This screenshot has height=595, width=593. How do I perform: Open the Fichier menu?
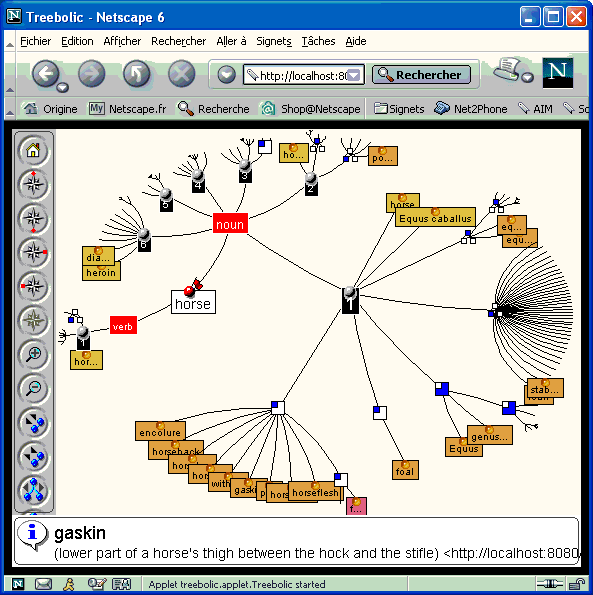tap(35, 41)
